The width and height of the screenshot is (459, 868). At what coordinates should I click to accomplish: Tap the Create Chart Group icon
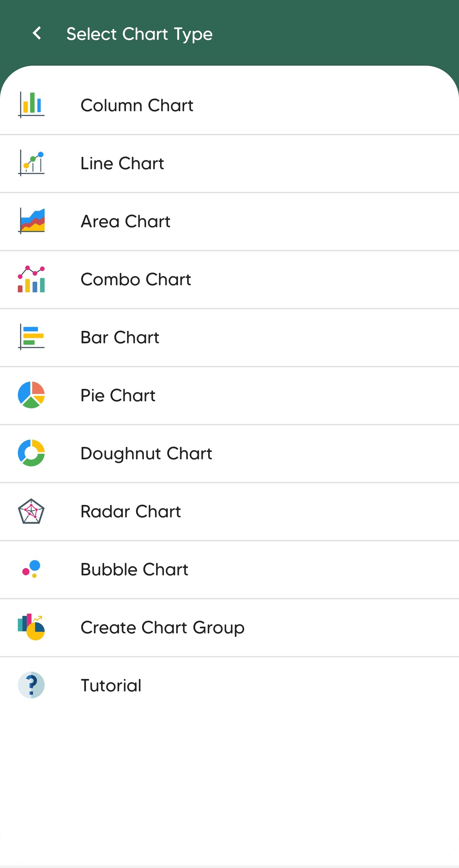pos(31,627)
